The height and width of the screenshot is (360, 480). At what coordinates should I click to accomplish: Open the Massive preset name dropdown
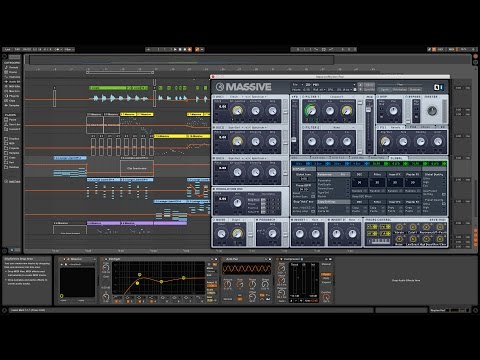point(329,85)
